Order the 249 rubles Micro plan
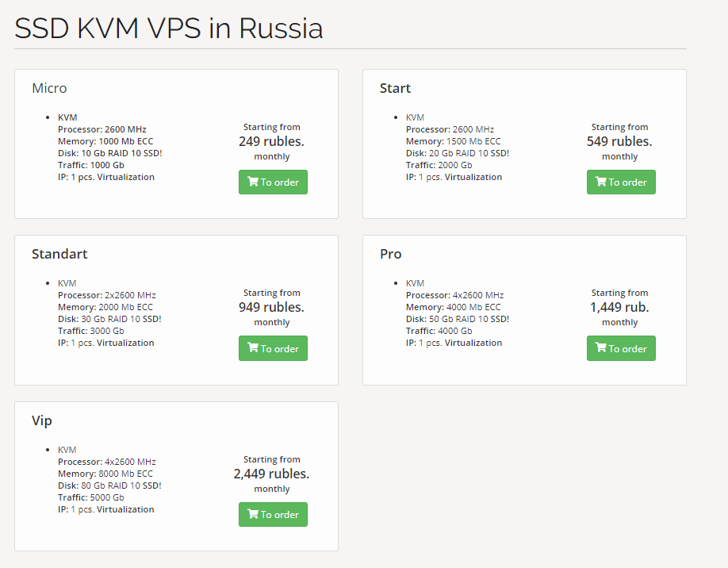 coord(273,182)
